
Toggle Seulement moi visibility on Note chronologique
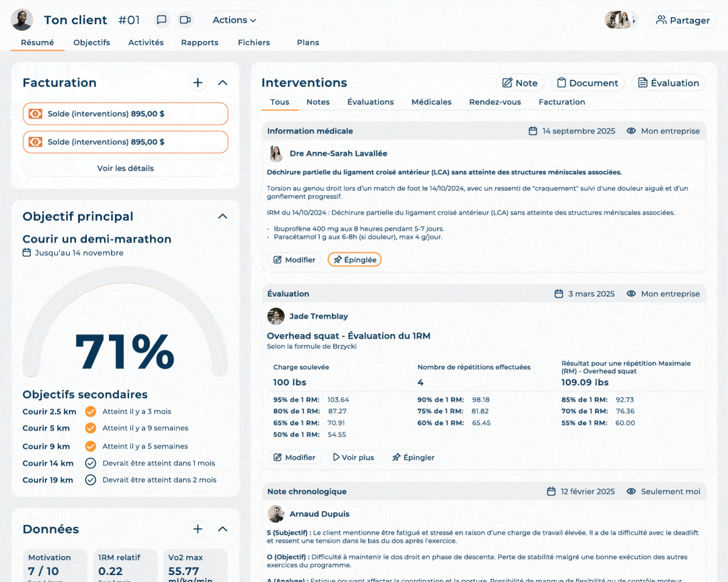click(631, 491)
